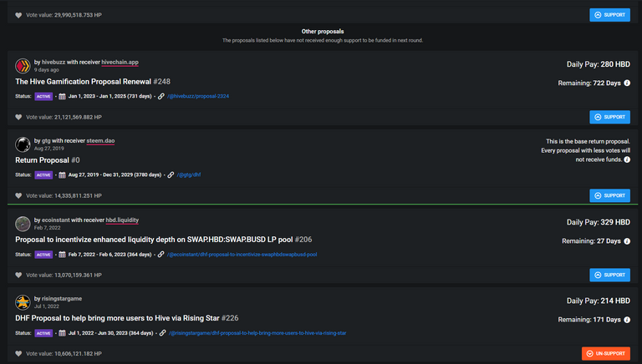Click Vote value: 14,335,811.251 HP text
Viewport: 642px width, 364px height.
(x=64, y=195)
